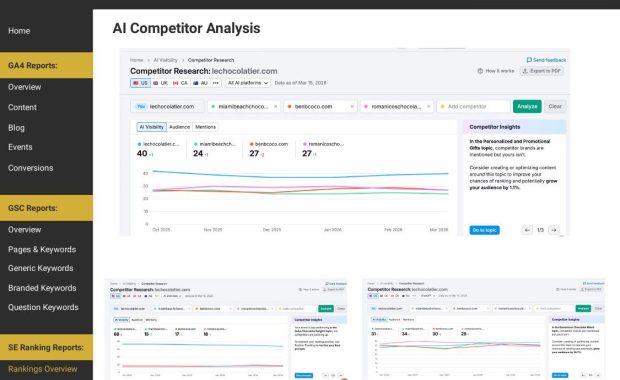Select the US country flag filter
The height and width of the screenshot is (380, 620).
pyautogui.click(x=140, y=83)
